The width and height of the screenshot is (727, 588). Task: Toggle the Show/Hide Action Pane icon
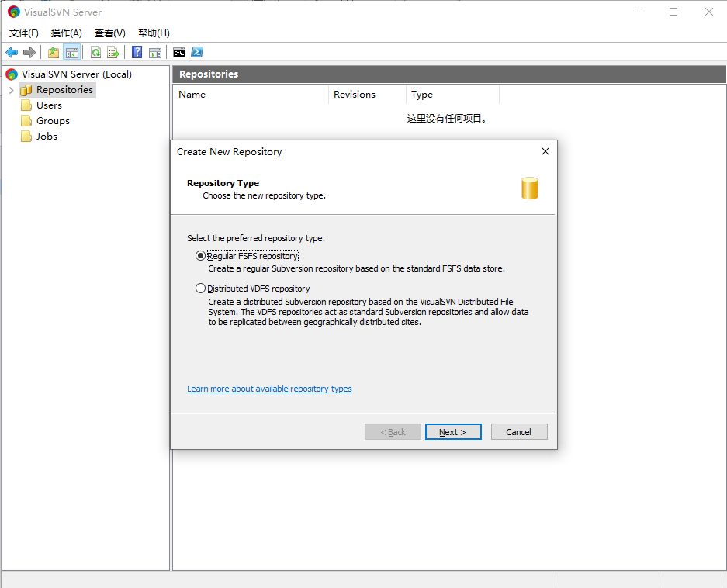155,53
